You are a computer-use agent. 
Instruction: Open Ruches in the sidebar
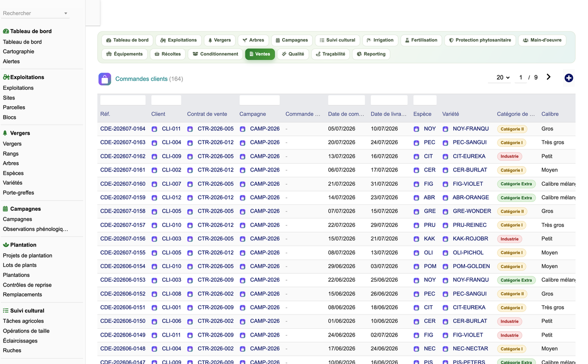tap(12, 350)
